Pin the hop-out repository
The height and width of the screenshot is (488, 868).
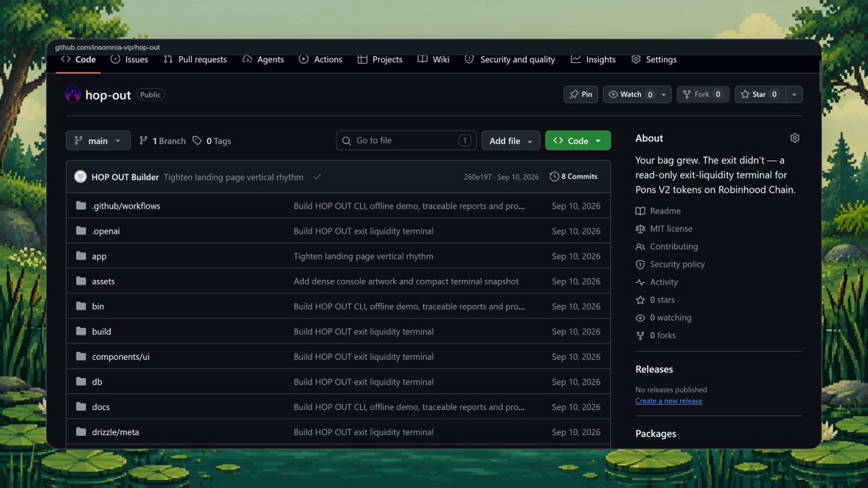(581, 95)
